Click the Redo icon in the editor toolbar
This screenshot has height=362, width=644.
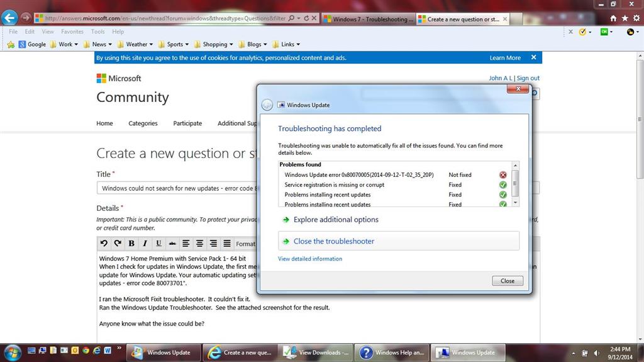coord(118,244)
